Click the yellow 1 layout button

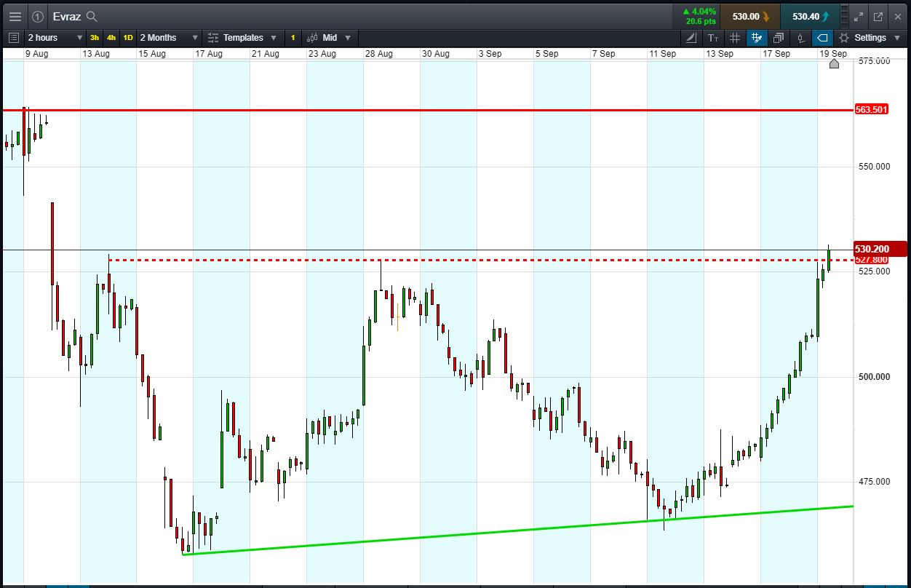[293, 38]
